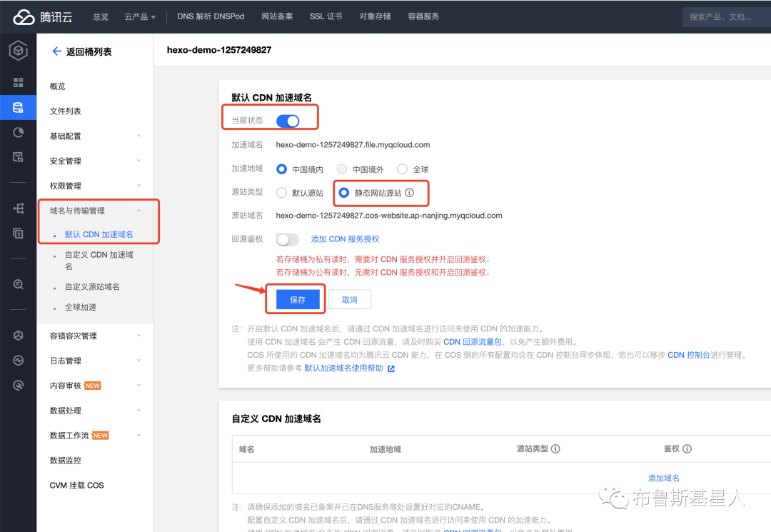Click the back arrow next to 返回桶列表
Viewport: 771px width, 532px height.
[56, 51]
